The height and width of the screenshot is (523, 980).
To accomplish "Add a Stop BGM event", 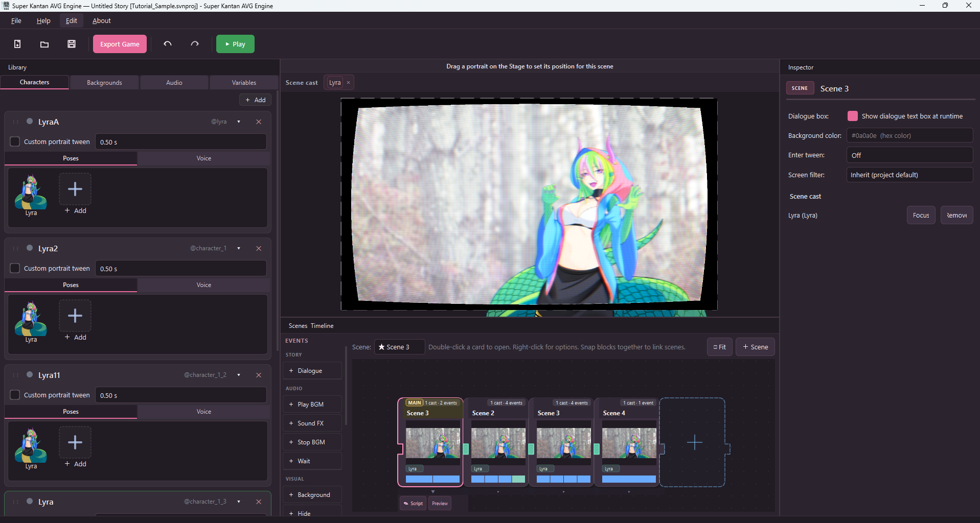I will click(312, 442).
